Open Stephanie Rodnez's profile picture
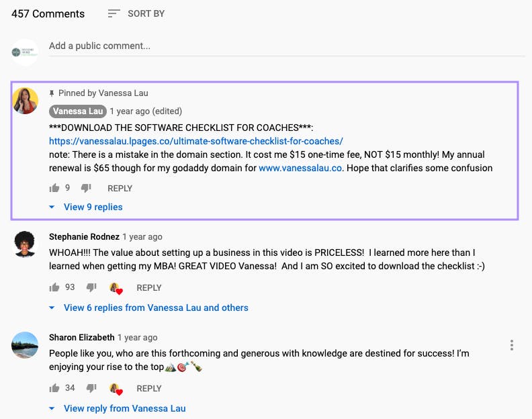The height and width of the screenshot is (419, 532). pos(25,244)
